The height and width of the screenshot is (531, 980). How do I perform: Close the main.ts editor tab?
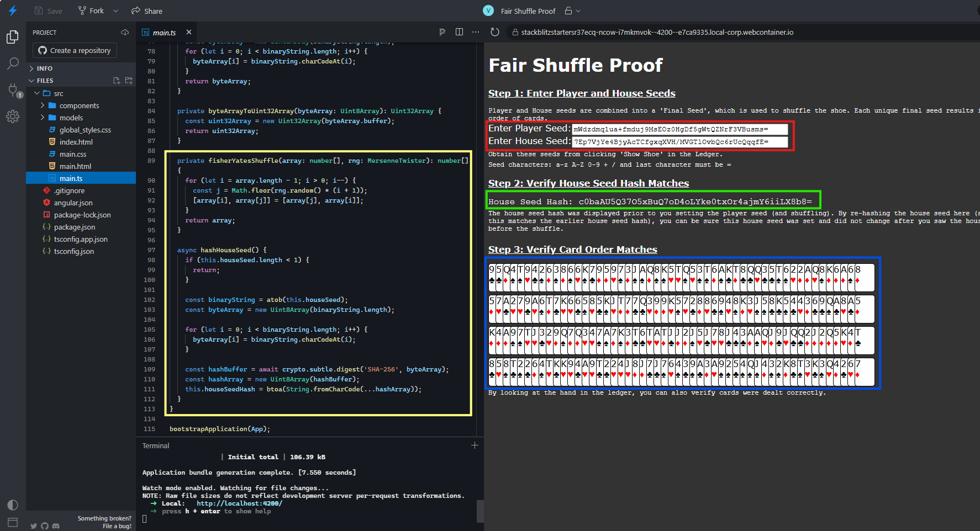tap(189, 32)
